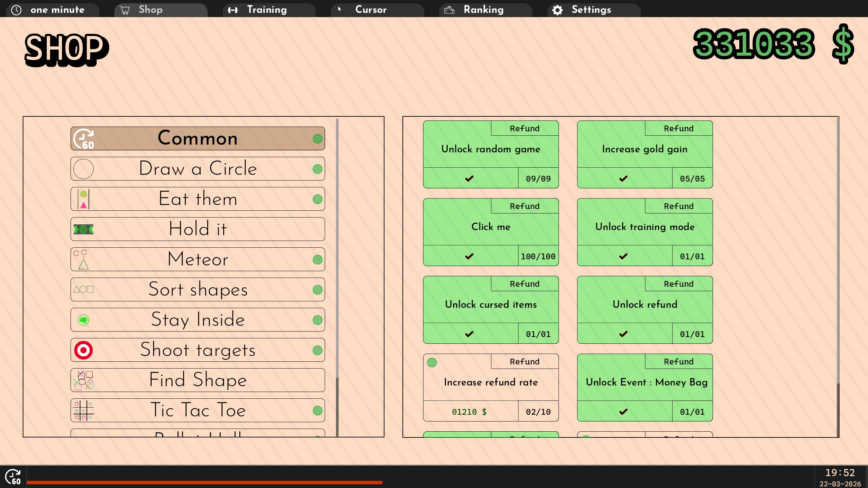Click checkmark under Unlock Event Money Bag

pos(624,411)
